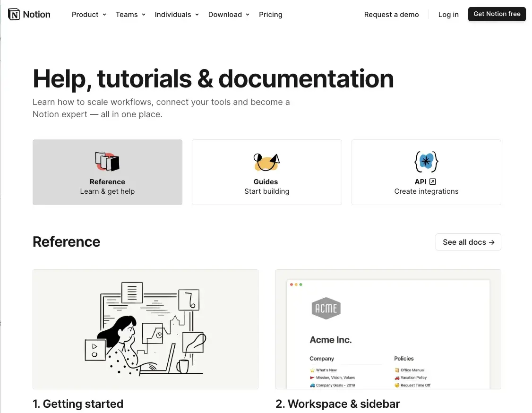Select the Pricing menu item

tap(270, 15)
